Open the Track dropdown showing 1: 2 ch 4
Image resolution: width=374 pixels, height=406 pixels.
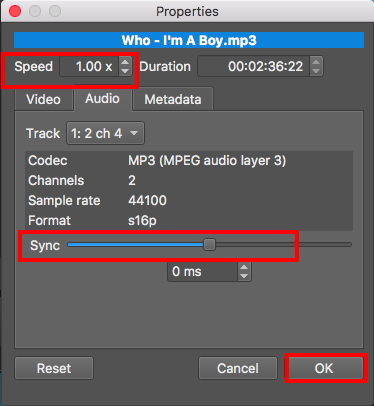(105, 133)
